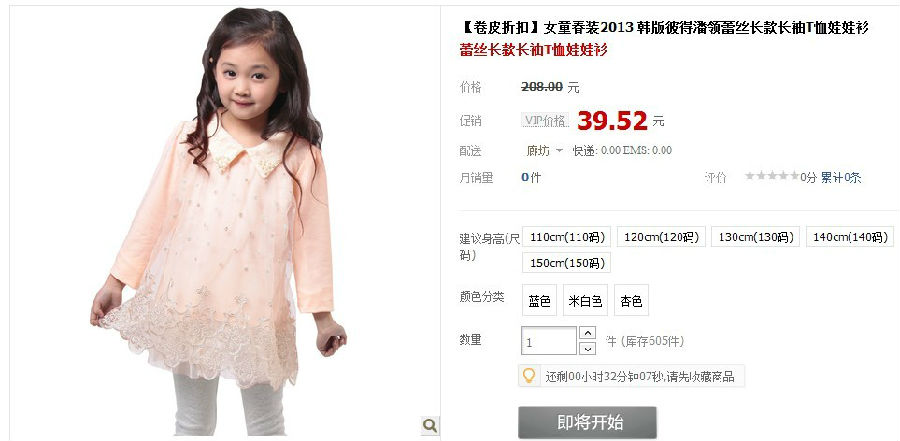This screenshot has height=441, width=900.
Task: Click the 即将开始 button
Action: (x=587, y=423)
